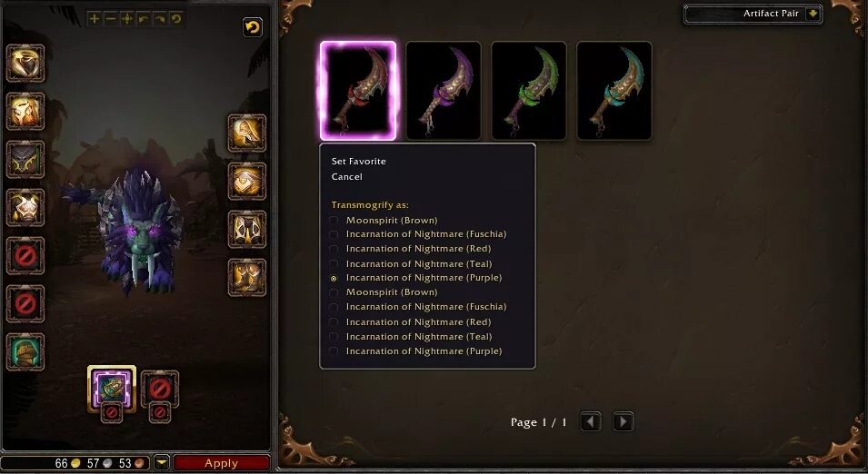Click the main hand weapon slot icon

tap(112, 389)
